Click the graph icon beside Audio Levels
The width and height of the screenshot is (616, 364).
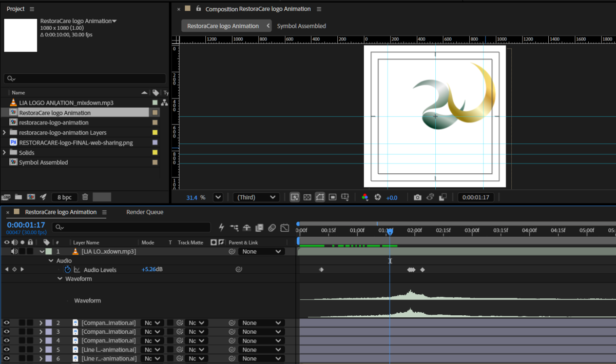(x=77, y=269)
